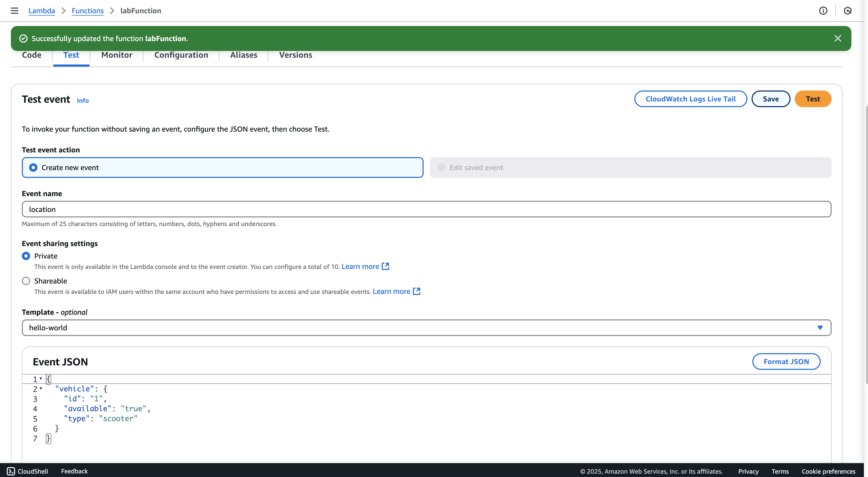Screen dimensions: 868x477
Task: Open the hamburger navigation menu
Action: click(15, 11)
